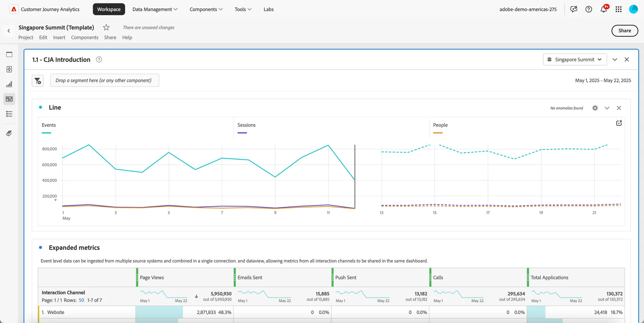Viewport: 644px width, 323px height.
Task: Click the Events legend color line
Action: [46, 133]
